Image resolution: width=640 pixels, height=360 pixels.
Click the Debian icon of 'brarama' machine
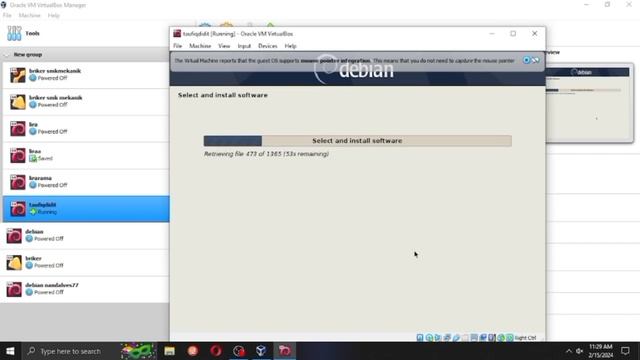[x=18, y=182]
